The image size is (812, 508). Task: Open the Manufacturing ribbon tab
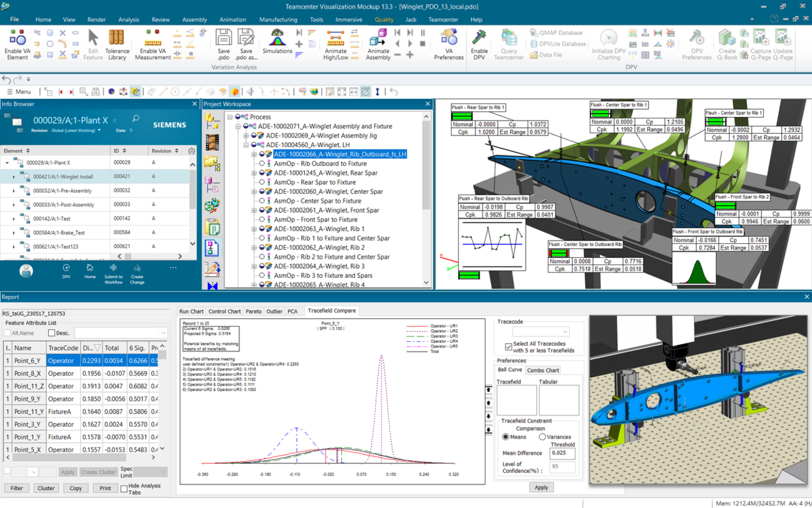click(x=278, y=20)
